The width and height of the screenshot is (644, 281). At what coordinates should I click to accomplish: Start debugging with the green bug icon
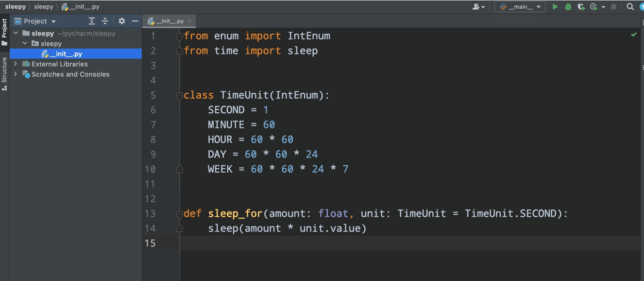click(x=568, y=7)
